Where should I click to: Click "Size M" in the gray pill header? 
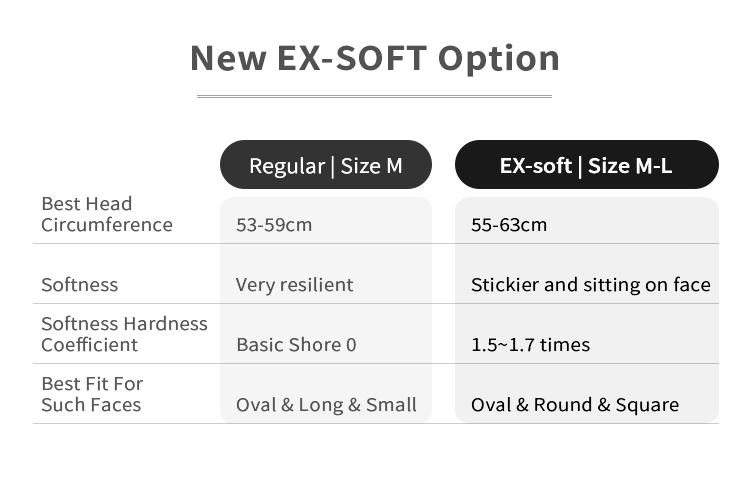[371, 165]
